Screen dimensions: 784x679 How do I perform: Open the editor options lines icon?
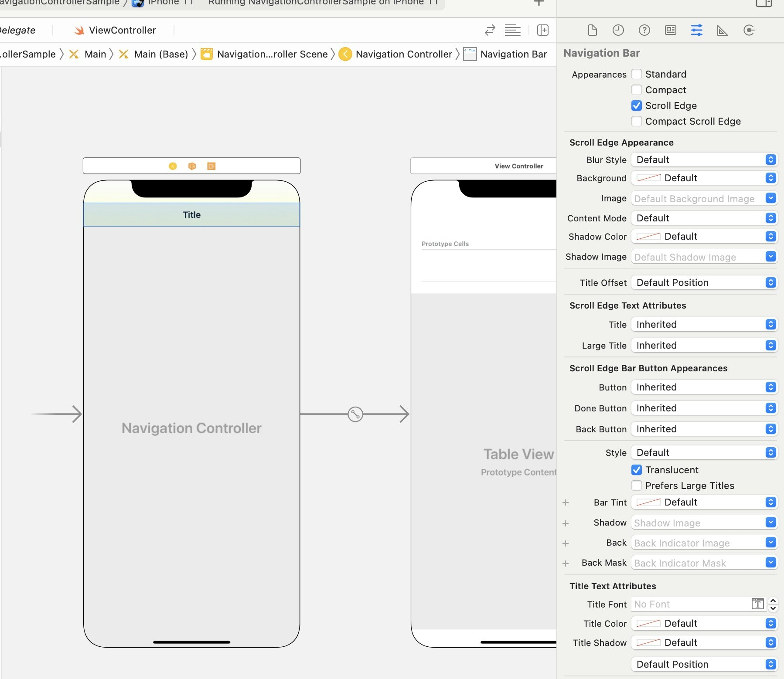(513, 30)
